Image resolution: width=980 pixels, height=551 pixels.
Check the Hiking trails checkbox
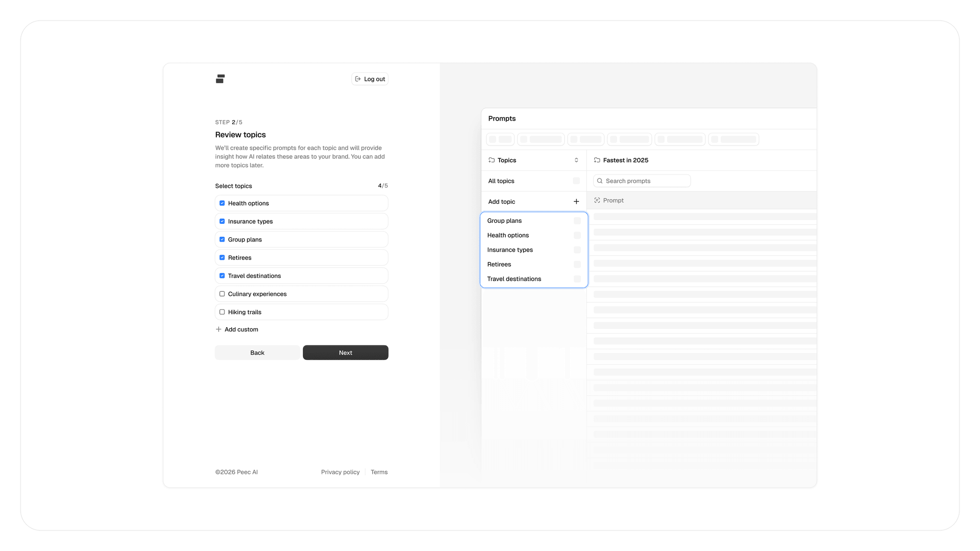click(222, 312)
